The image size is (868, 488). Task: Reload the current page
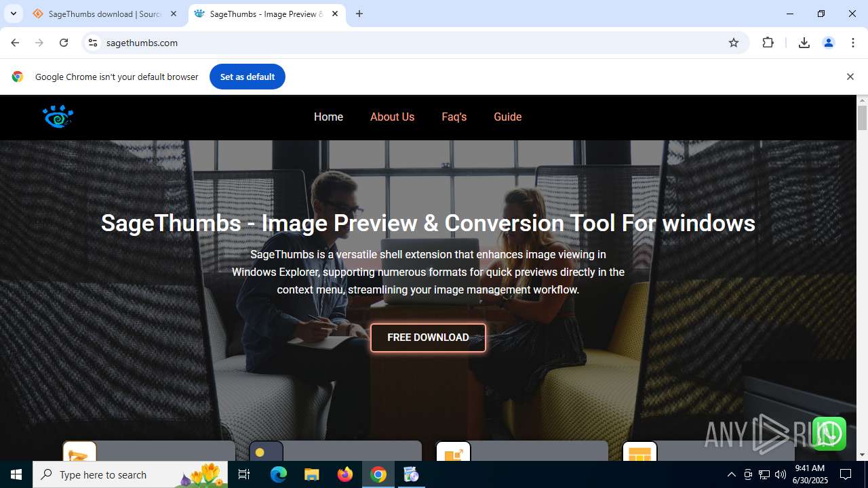click(64, 43)
